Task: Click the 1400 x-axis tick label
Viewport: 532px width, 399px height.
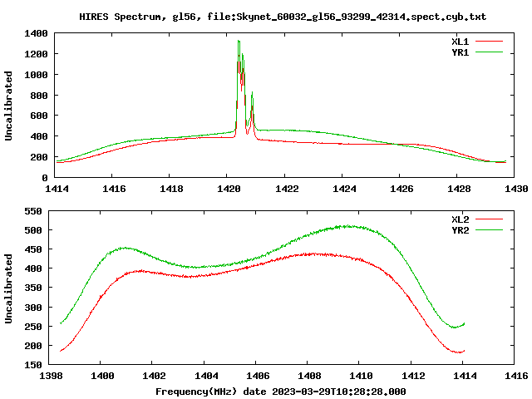Action: 102,376
